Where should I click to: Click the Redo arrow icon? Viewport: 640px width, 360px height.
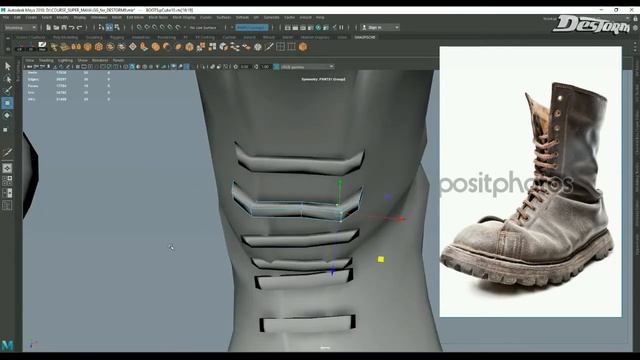coord(80,27)
